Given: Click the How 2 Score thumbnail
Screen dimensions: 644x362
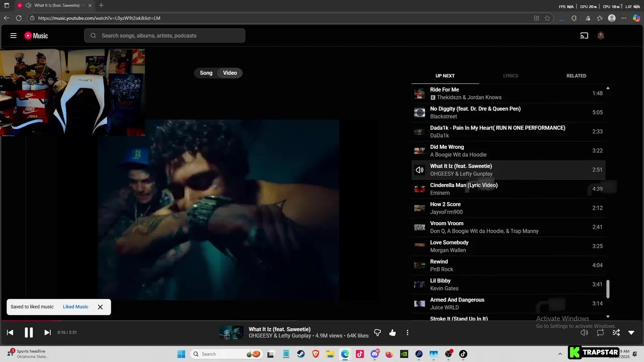Looking at the screenshot, I should tap(420, 208).
